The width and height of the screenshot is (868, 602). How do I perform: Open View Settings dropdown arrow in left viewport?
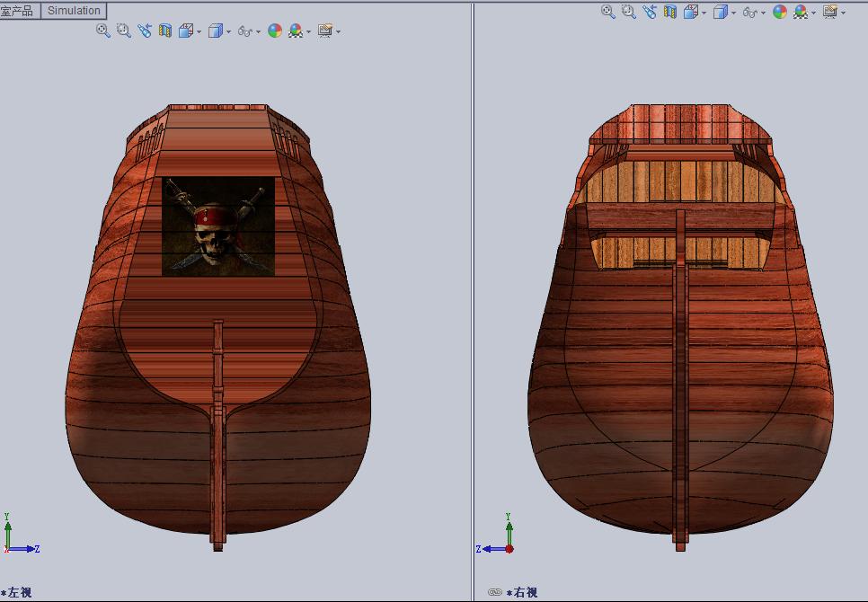click(338, 32)
